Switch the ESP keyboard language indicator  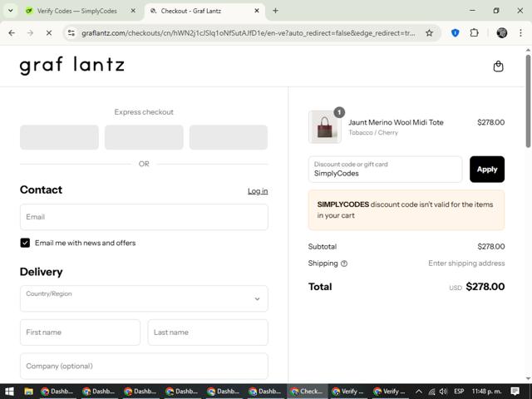click(x=459, y=392)
